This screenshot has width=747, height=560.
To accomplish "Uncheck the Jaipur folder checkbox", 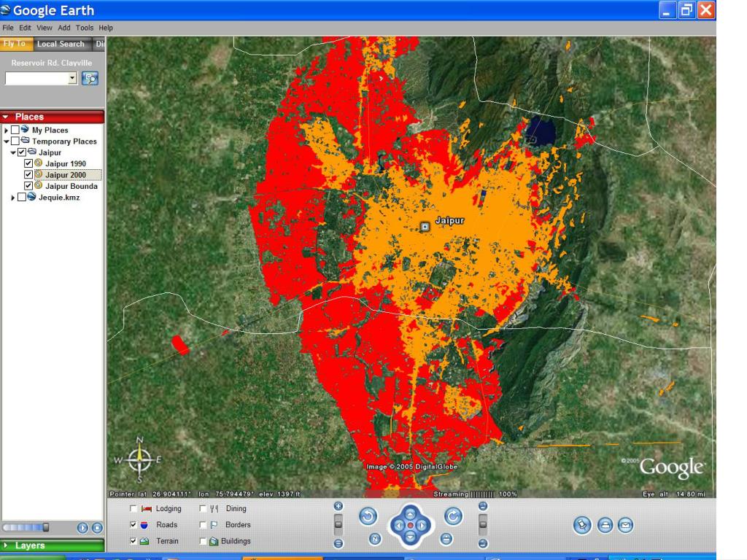I will tap(22, 152).
